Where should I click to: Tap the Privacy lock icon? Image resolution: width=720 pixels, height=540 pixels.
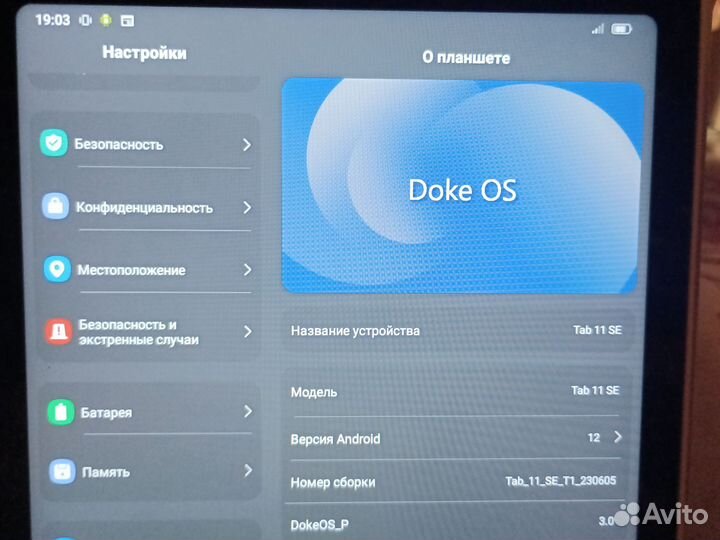click(x=56, y=206)
